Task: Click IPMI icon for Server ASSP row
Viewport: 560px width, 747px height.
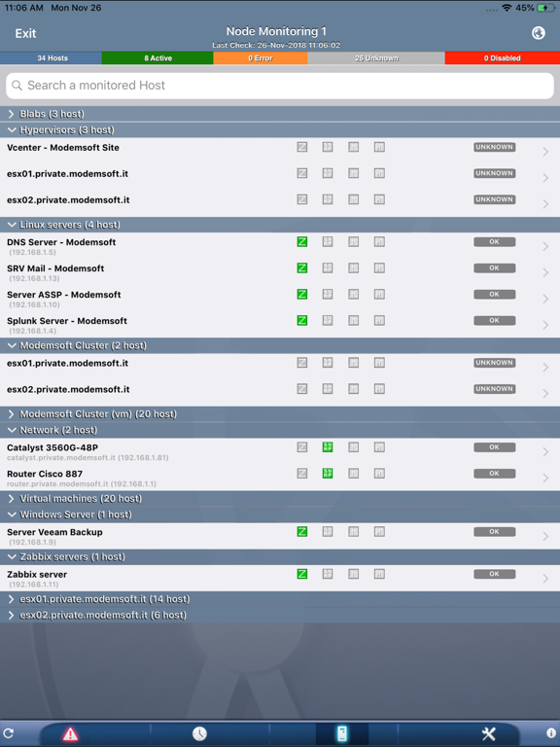Action: (x=379, y=295)
